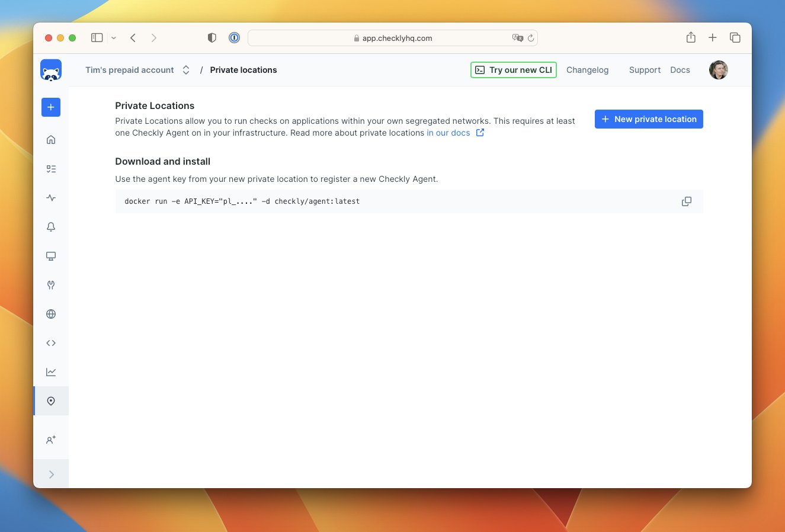The height and width of the screenshot is (532, 785).
Task: Click the Private Locations heading
Action: coord(155,105)
